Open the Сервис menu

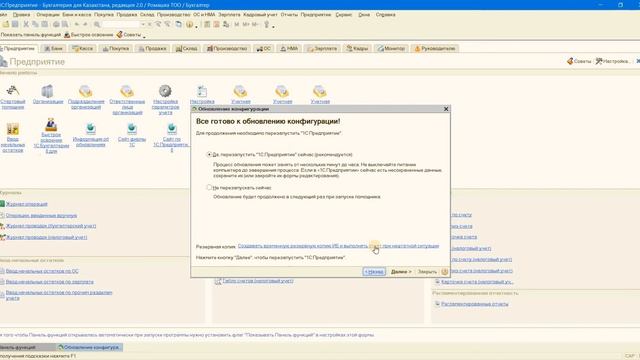(x=344, y=15)
